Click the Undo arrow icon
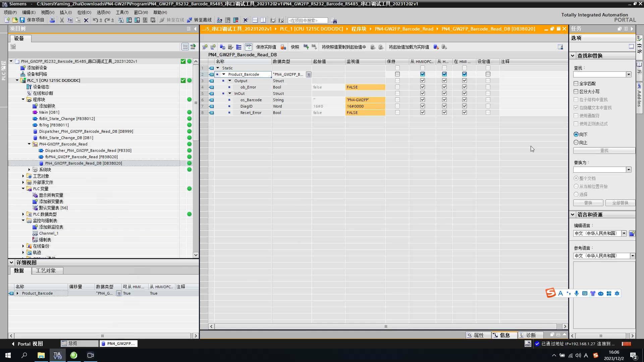 (x=95, y=20)
